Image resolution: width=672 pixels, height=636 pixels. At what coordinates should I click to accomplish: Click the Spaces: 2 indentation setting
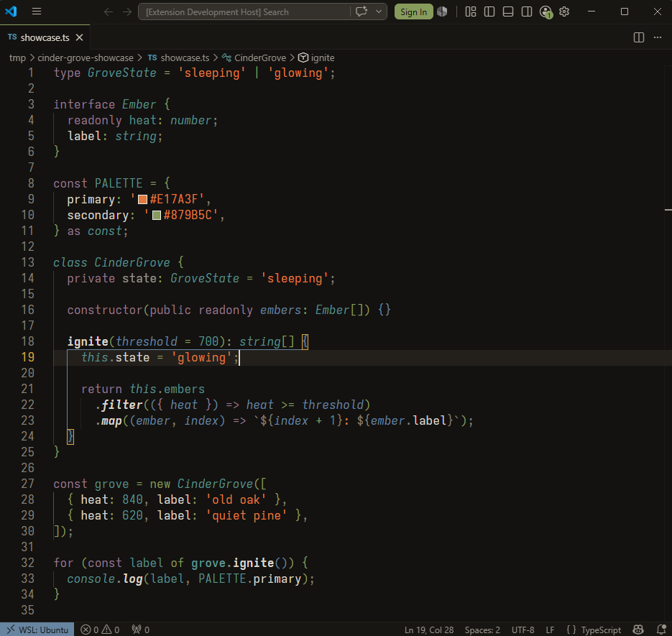click(482, 630)
